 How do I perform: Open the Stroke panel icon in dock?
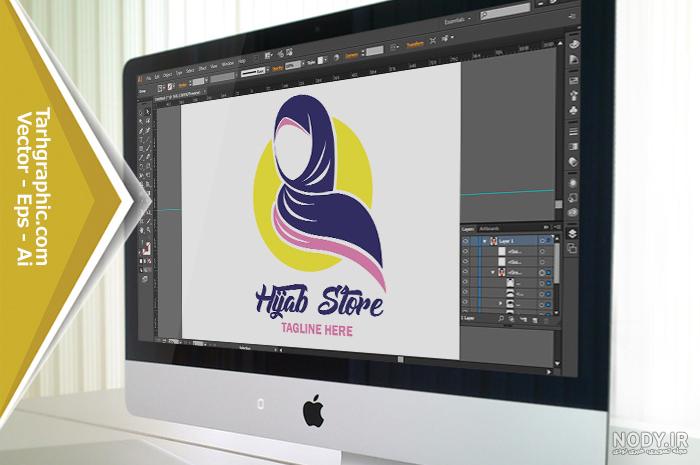(x=574, y=131)
